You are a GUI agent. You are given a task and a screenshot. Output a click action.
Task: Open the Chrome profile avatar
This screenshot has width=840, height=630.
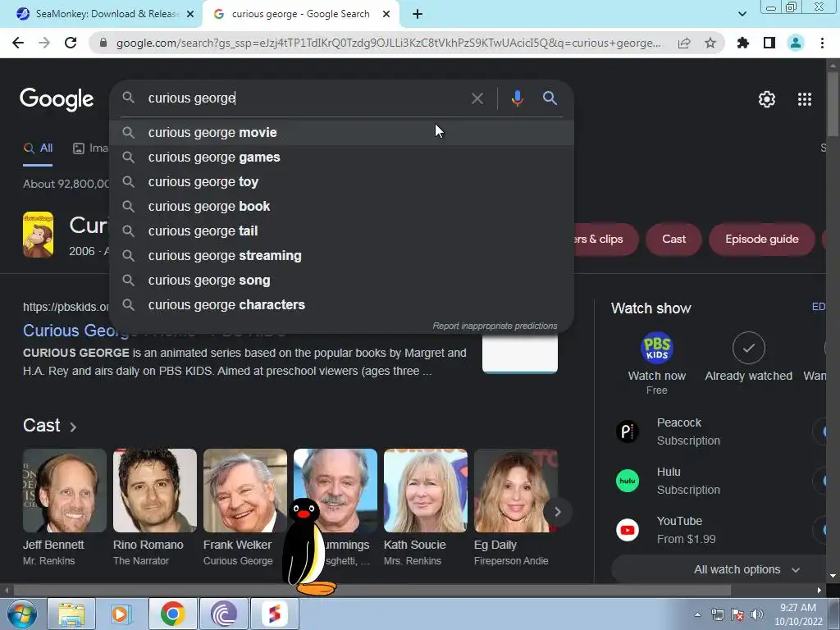[796, 43]
